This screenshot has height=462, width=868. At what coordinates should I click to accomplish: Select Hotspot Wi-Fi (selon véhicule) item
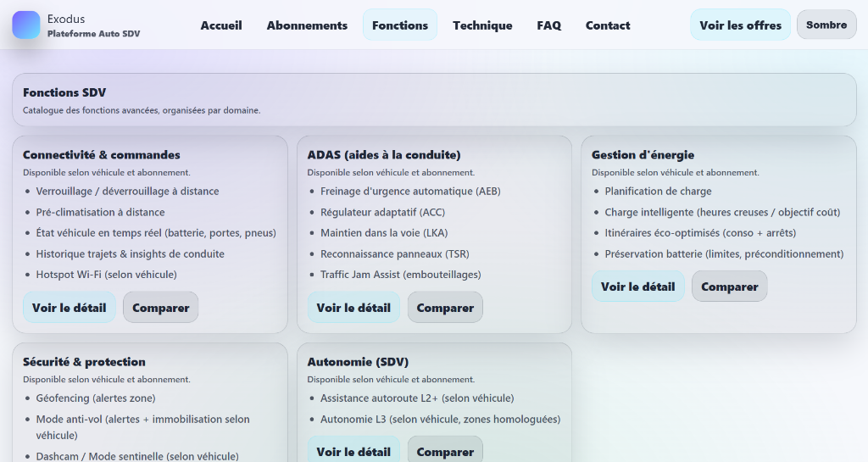point(106,275)
